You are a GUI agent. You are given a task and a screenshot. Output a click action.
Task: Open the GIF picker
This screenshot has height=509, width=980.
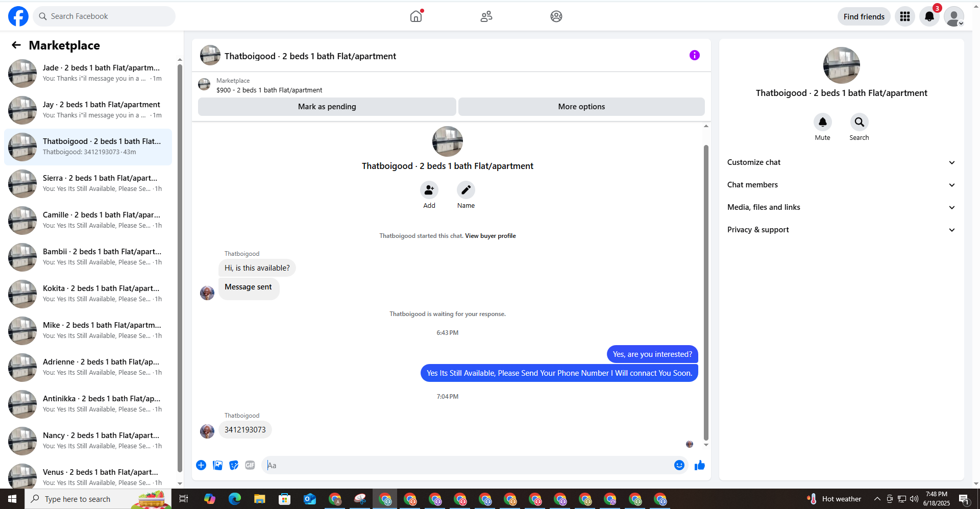250,465
